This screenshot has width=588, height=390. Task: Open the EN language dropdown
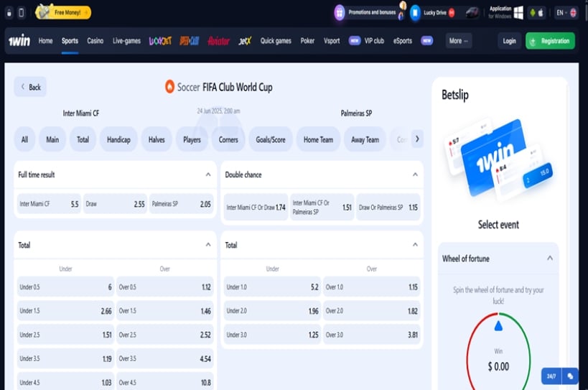point(566,13)
